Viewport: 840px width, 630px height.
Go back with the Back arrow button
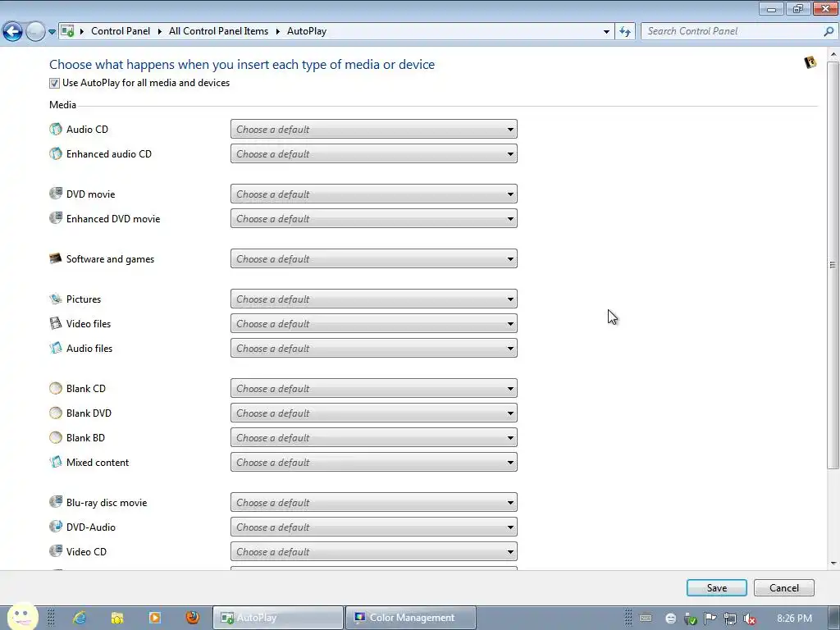12,32
